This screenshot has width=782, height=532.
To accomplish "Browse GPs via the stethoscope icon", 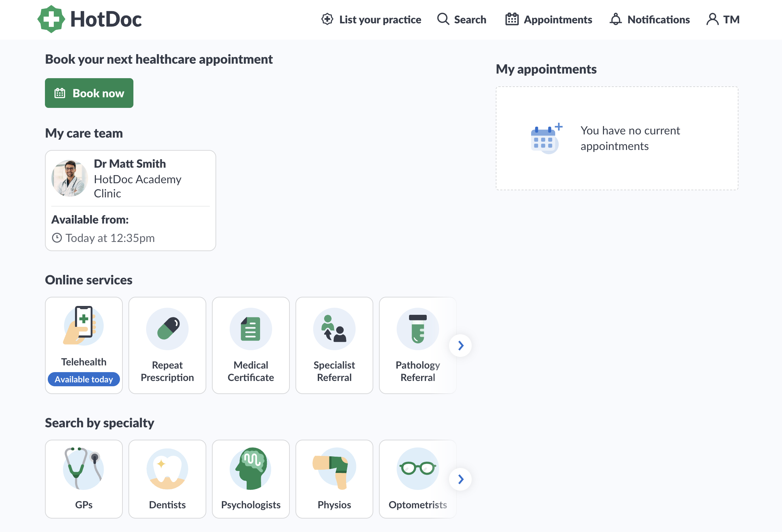I will pos(84,469).
